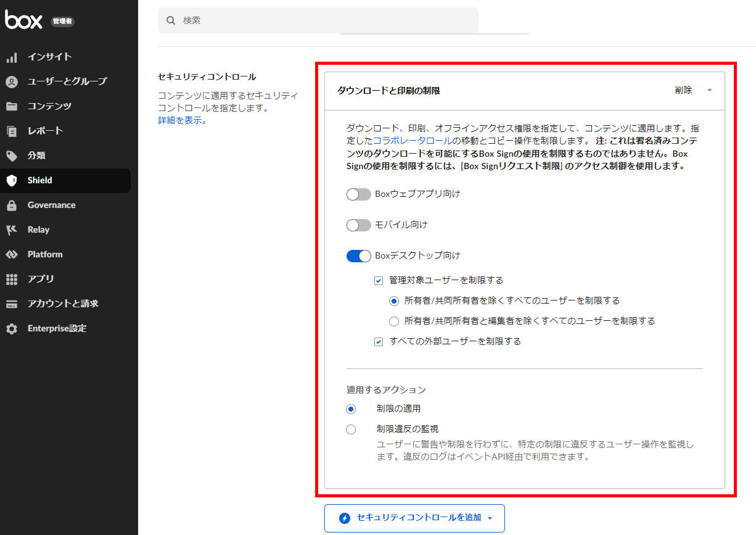
Task: Click the 管理者 badge next to logo
Action: coord(62,22)
